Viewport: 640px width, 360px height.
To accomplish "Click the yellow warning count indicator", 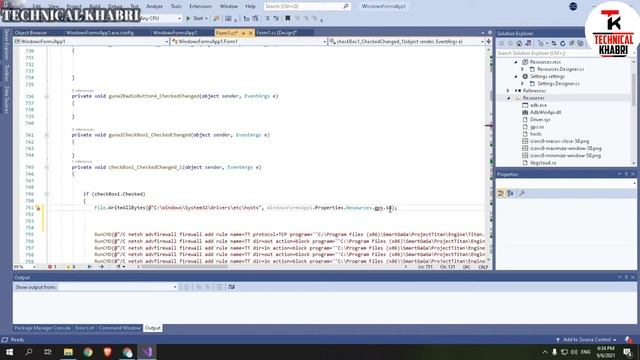I will point(70,267).
